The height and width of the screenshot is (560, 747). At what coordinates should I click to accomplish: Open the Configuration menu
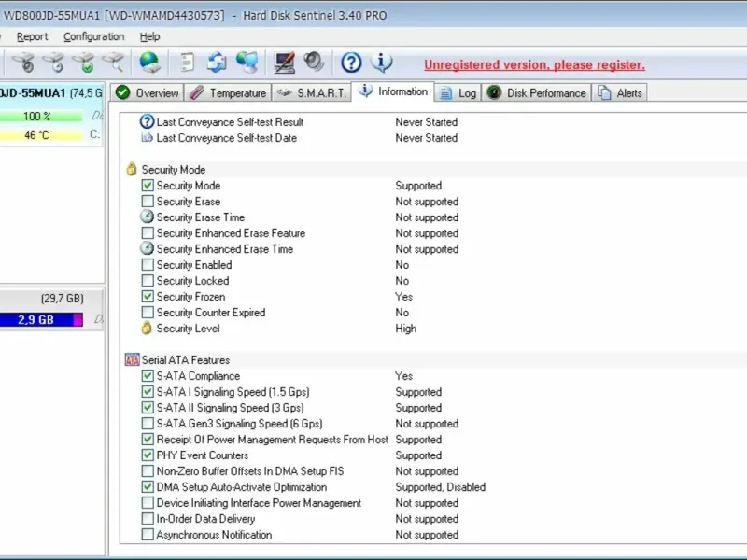[94, 36]
